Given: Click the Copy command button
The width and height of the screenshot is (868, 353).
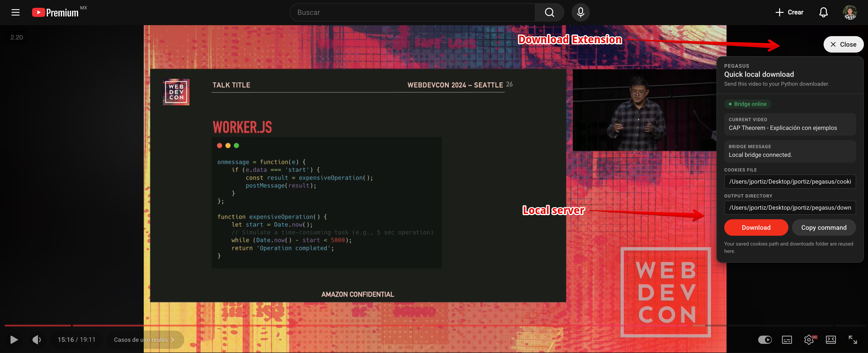Looking at the screenshot, I should pos(824,227).
